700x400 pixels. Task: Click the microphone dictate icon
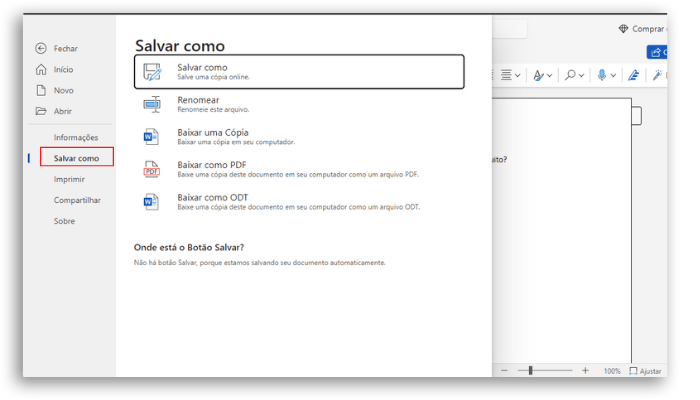pyautogui.click(x=602, y=75)
